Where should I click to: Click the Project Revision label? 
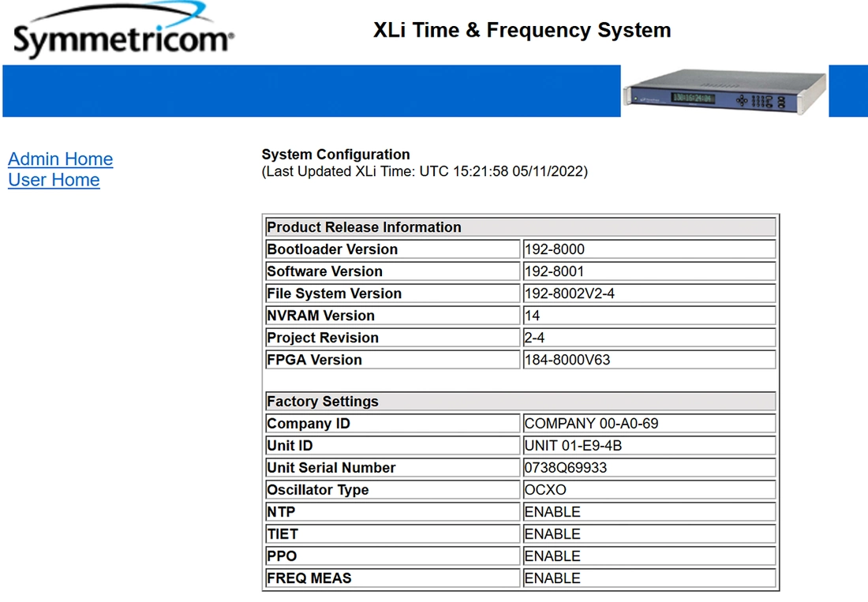(x=323, y=338)
